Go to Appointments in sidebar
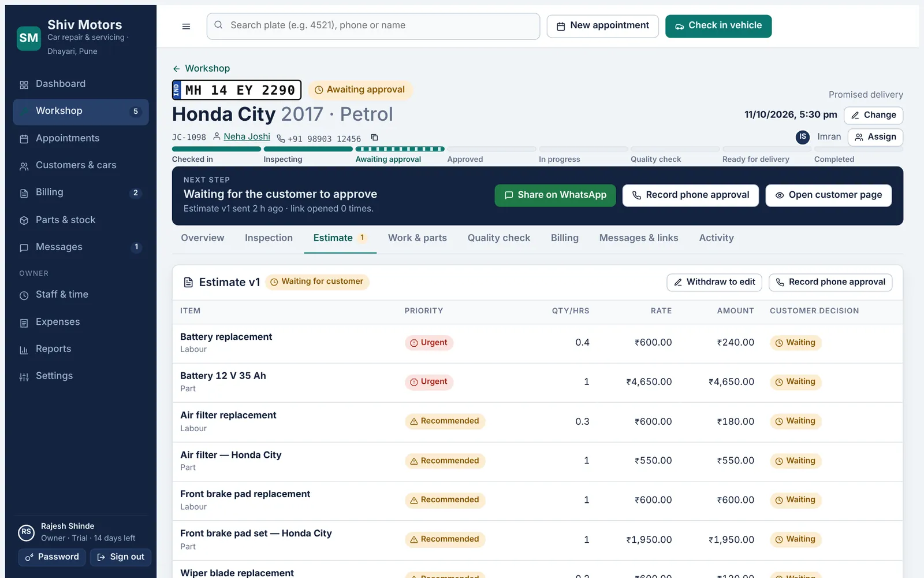 coord(81,138)
